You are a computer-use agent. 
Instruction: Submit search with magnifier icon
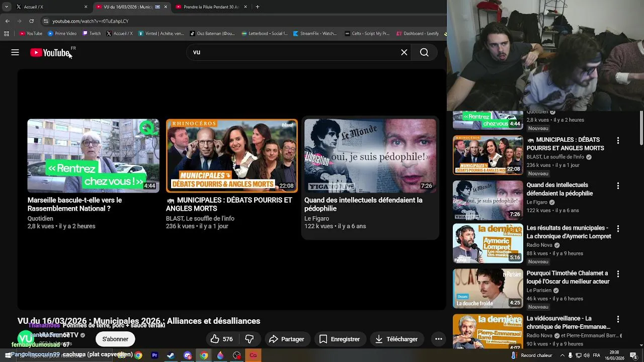click(424, 52)
